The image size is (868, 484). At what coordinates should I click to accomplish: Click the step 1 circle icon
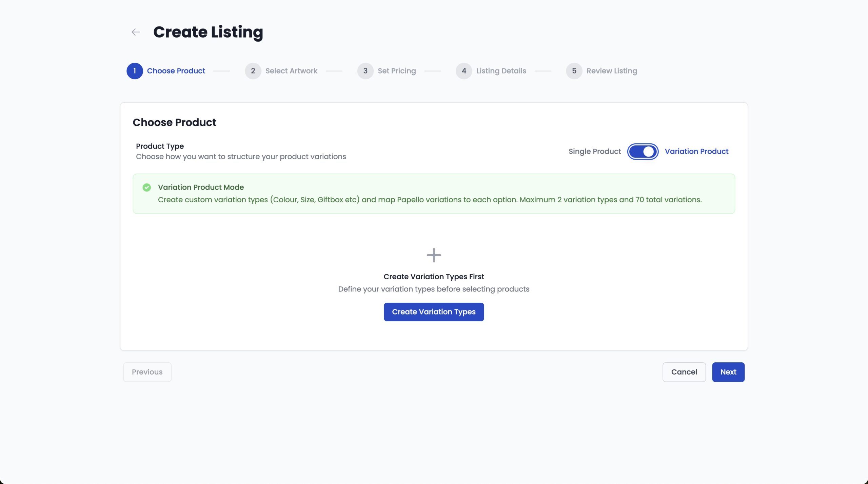[135, 71]
